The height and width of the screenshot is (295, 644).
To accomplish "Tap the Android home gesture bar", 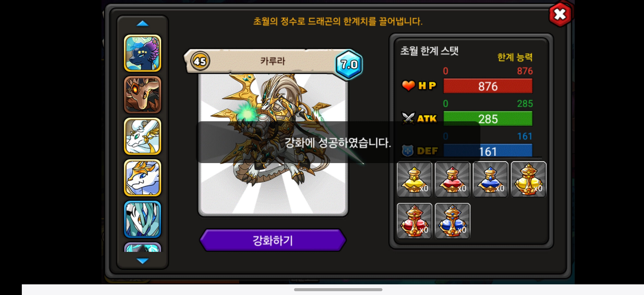I will point(338,290).
